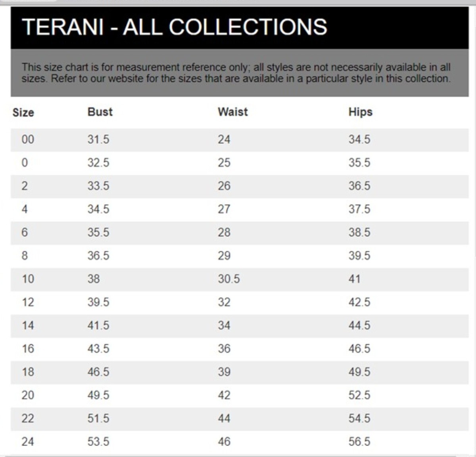
Task: Select the size 6 row label
Action: pos(25,232)
